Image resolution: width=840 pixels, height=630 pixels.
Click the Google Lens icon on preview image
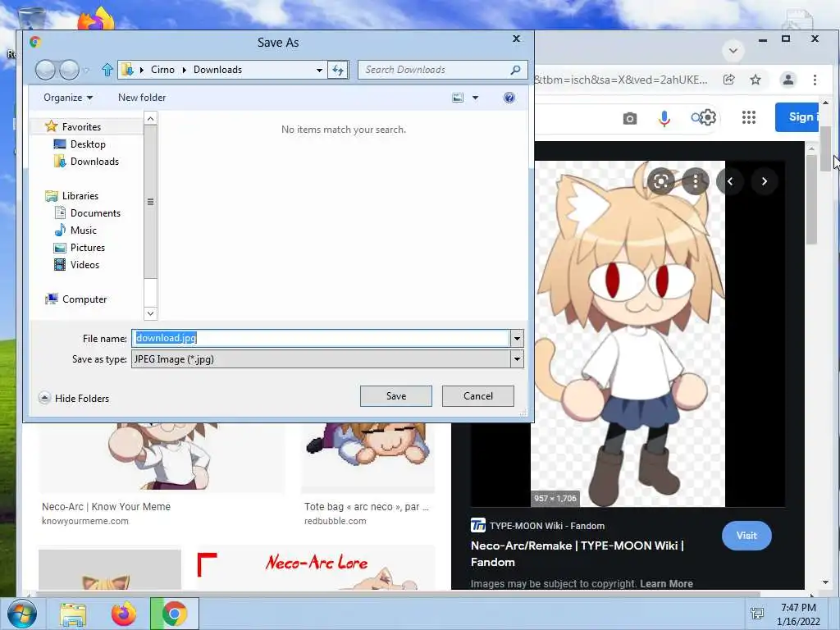[661, 181]
